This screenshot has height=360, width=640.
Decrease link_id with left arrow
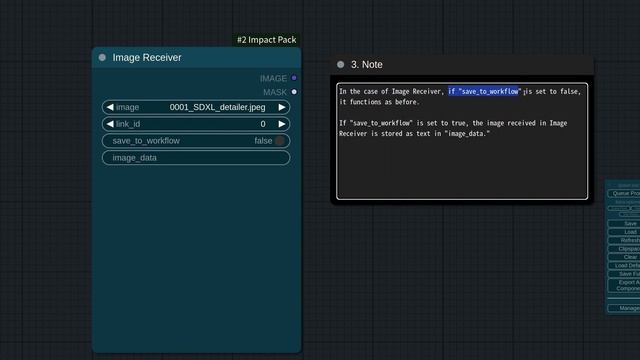click(110, 124)
